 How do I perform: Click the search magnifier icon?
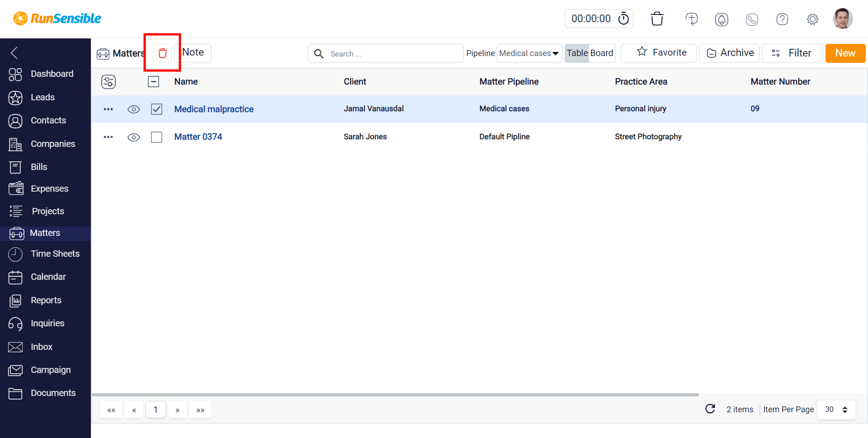[319, 54]
